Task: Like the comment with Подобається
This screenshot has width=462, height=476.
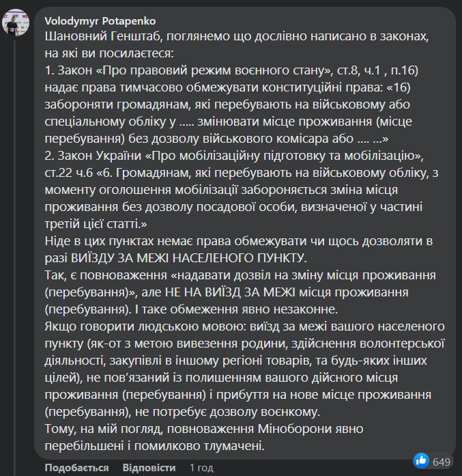Action: [x=76, y=468]
